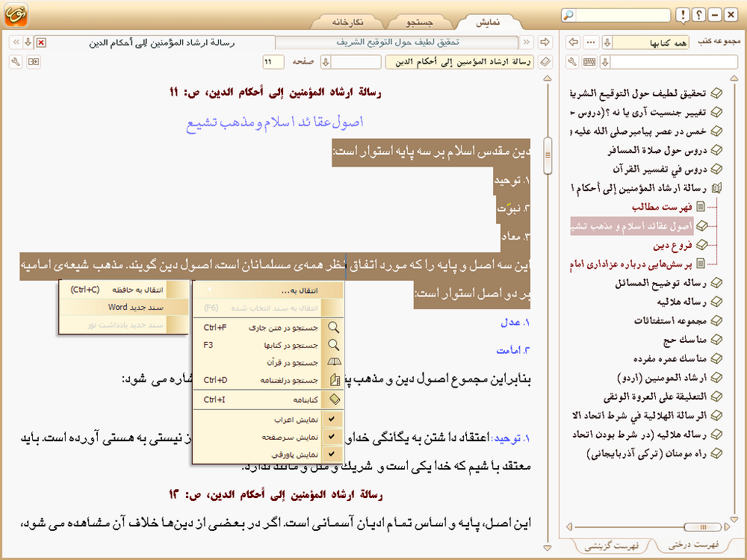Switch to the نگارخانه tab

(347, 22)
